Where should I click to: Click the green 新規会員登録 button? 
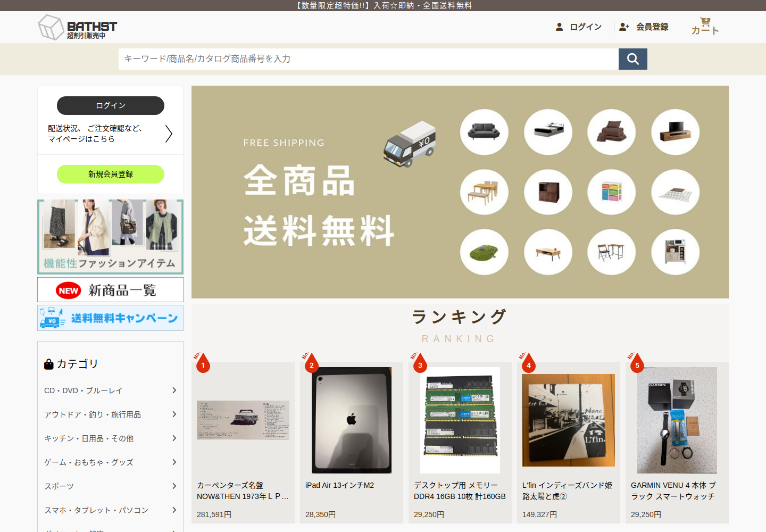coord(111,174)
